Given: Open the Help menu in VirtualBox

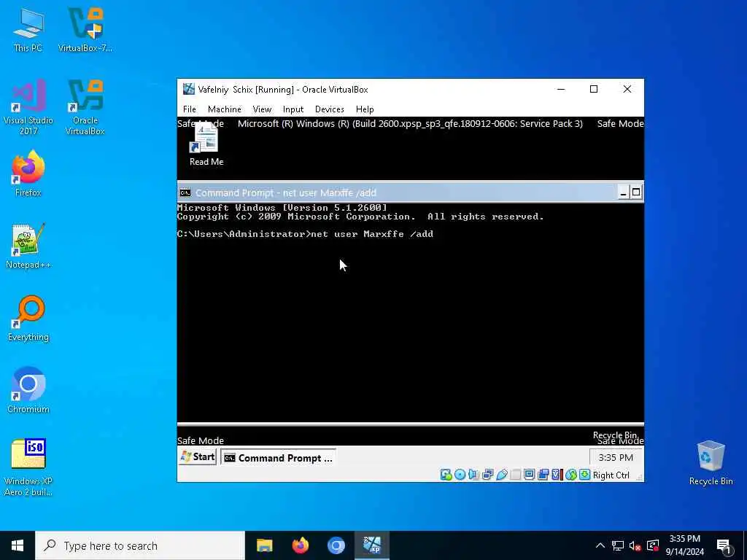Looking at the screenshot, I should pos(365,109).
